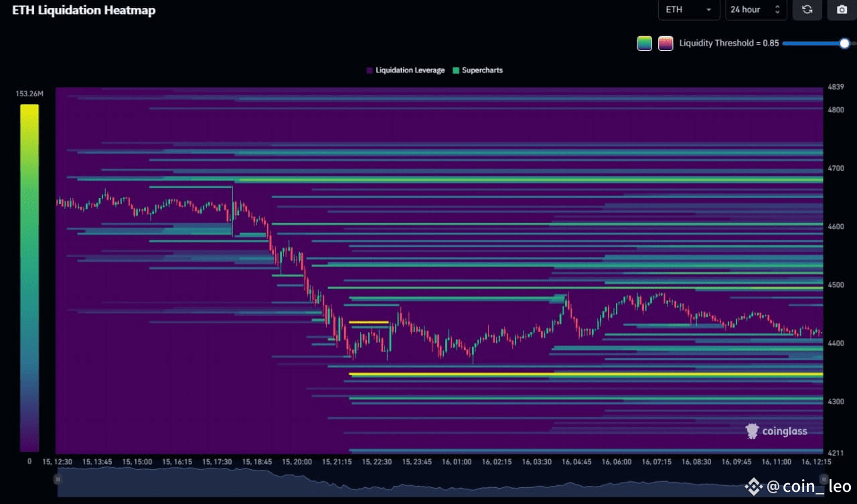
Task: Open the 24 hour timeframe selector
Action: click(x=751, y=10)
